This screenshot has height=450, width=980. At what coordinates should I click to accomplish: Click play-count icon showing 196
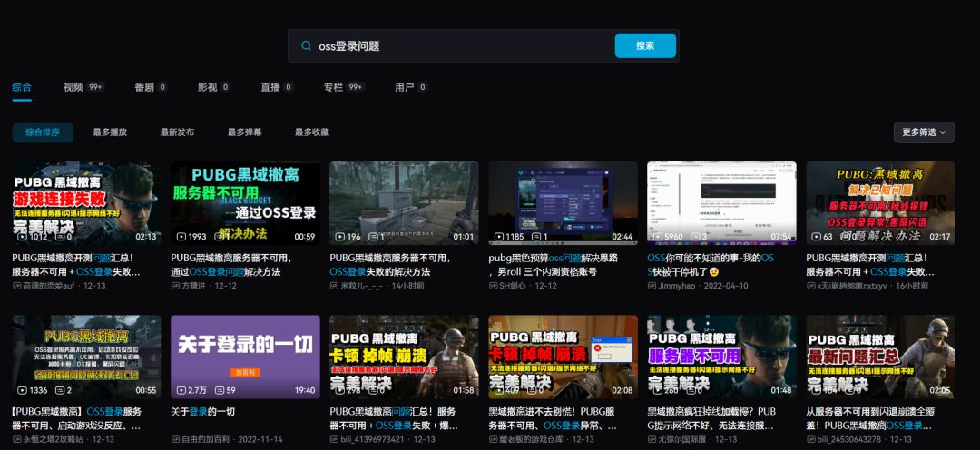coord(340,237)
